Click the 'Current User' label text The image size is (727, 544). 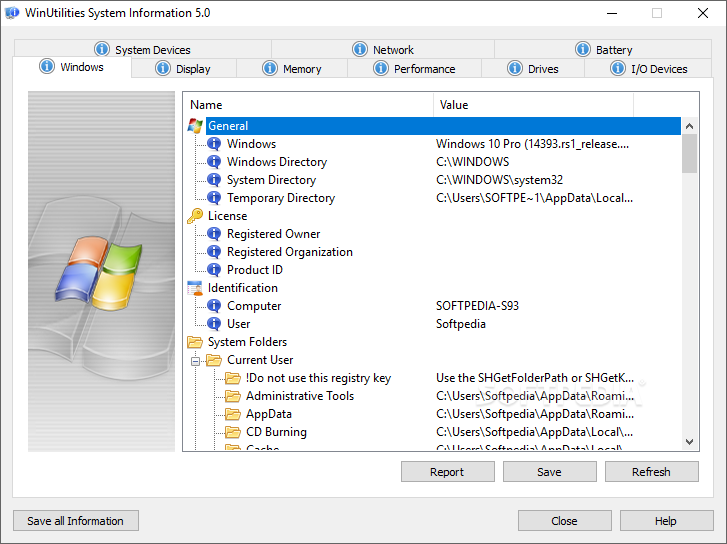click(260, 360)
